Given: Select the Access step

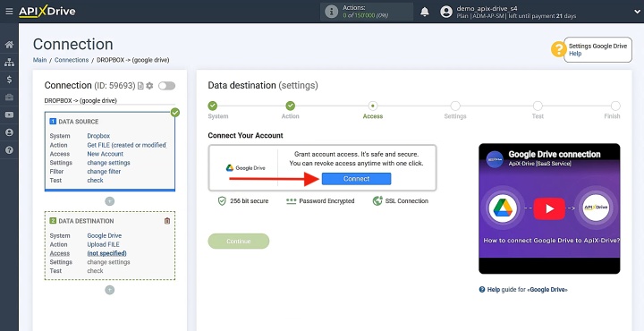Looking at the screenshot, I should point(372,106).
